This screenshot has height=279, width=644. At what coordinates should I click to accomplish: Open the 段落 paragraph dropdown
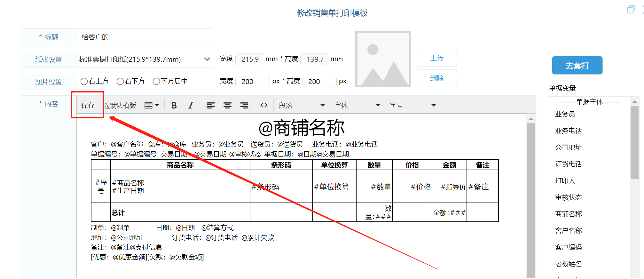[x=302, y=105]
